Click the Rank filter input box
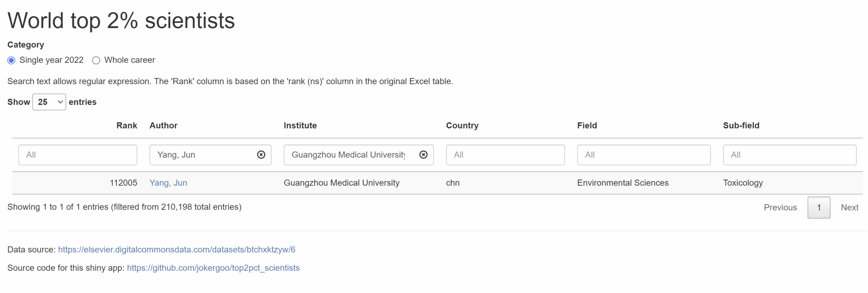868x293 pixels. 78,155
